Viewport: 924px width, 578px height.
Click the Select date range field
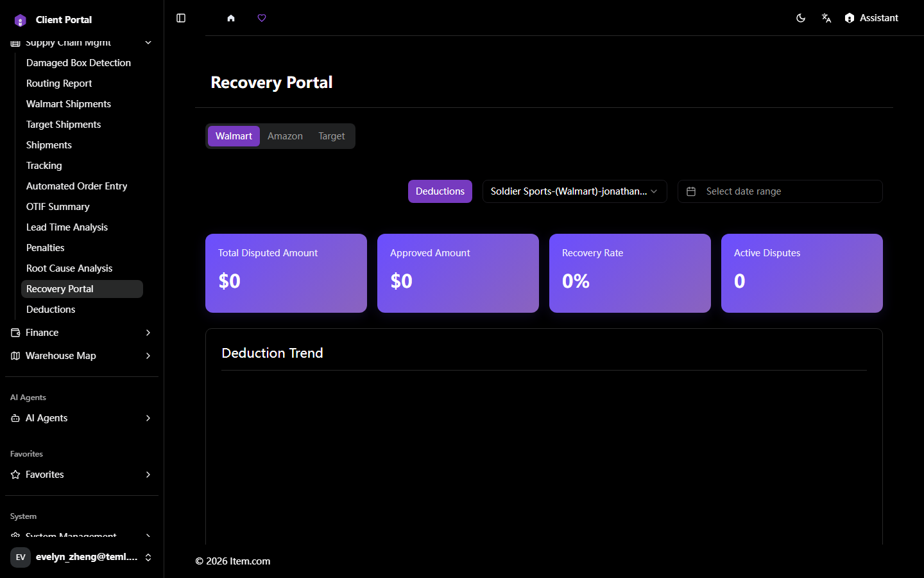tap(780, 191)
